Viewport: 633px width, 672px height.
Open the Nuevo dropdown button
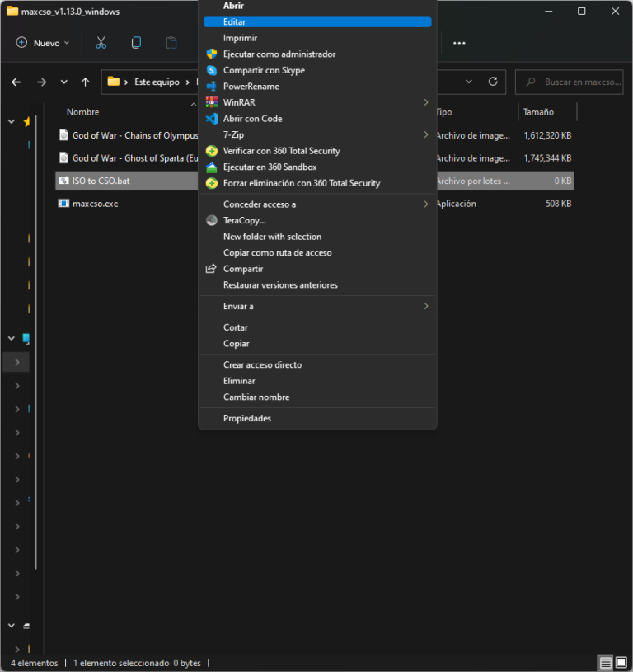(43, 43)
